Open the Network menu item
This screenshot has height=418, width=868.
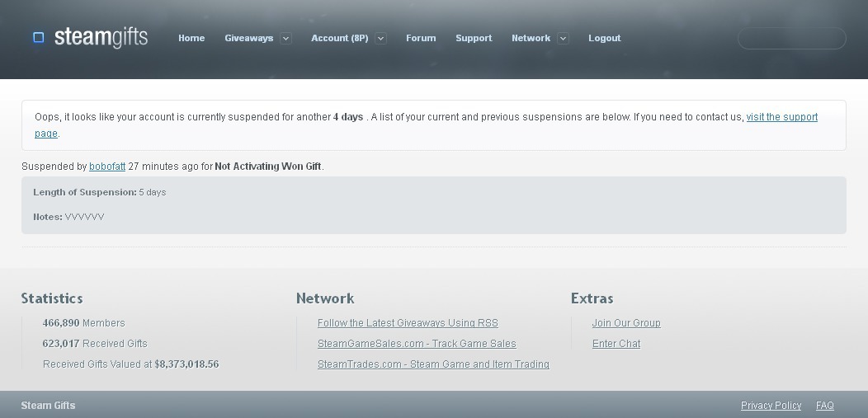point(531,38)
